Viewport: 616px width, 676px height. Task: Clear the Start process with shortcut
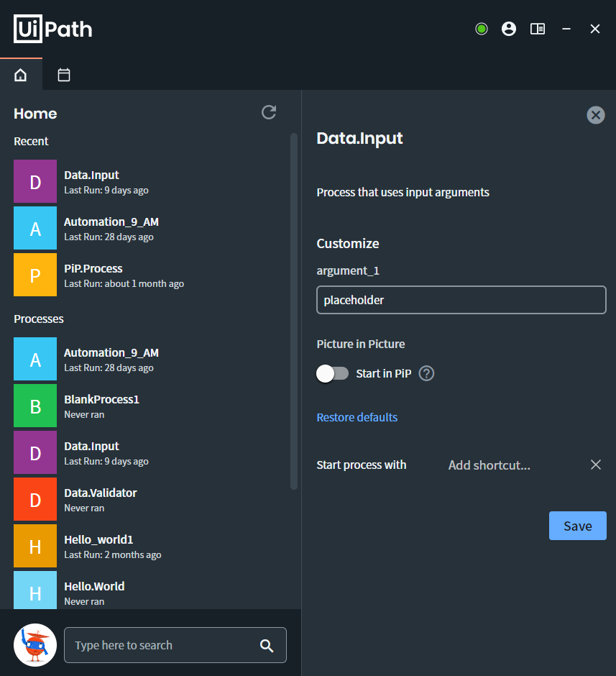coord(596,465)
